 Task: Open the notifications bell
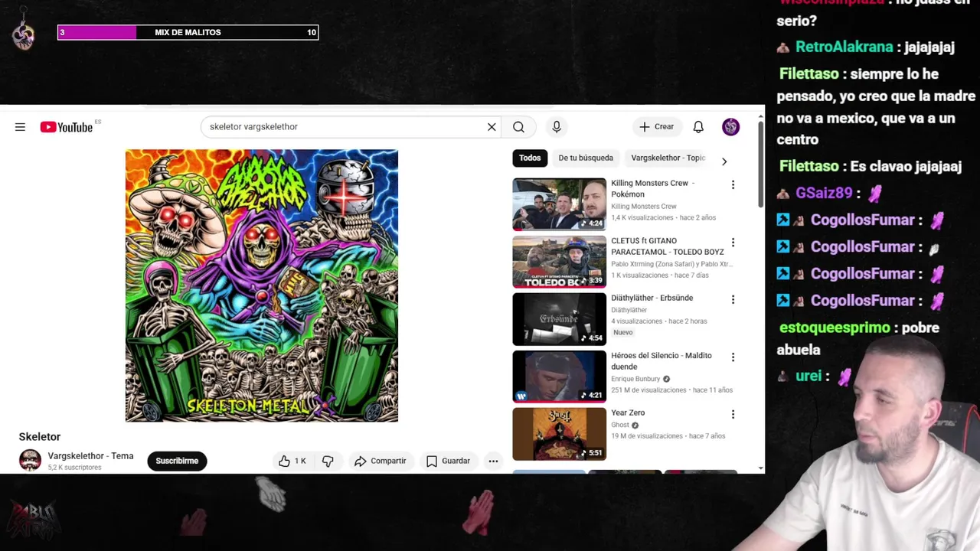point(698,127)
